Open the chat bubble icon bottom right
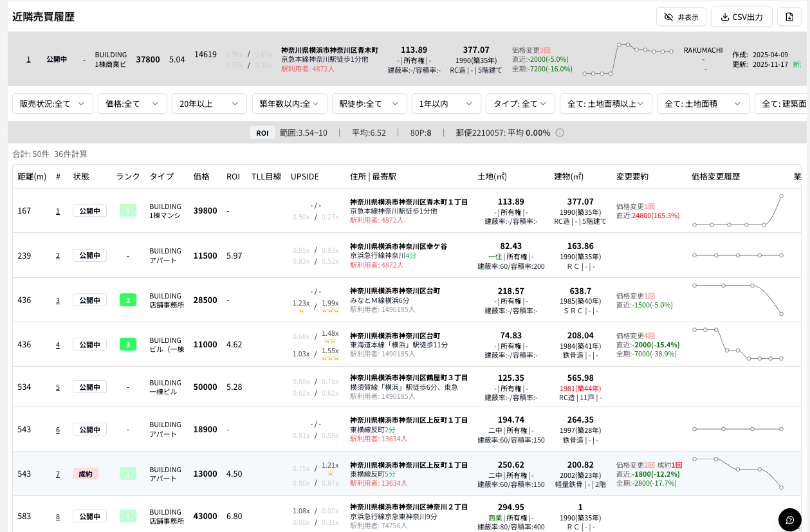This screenshot has width=810, height=532. pos(790,520)
